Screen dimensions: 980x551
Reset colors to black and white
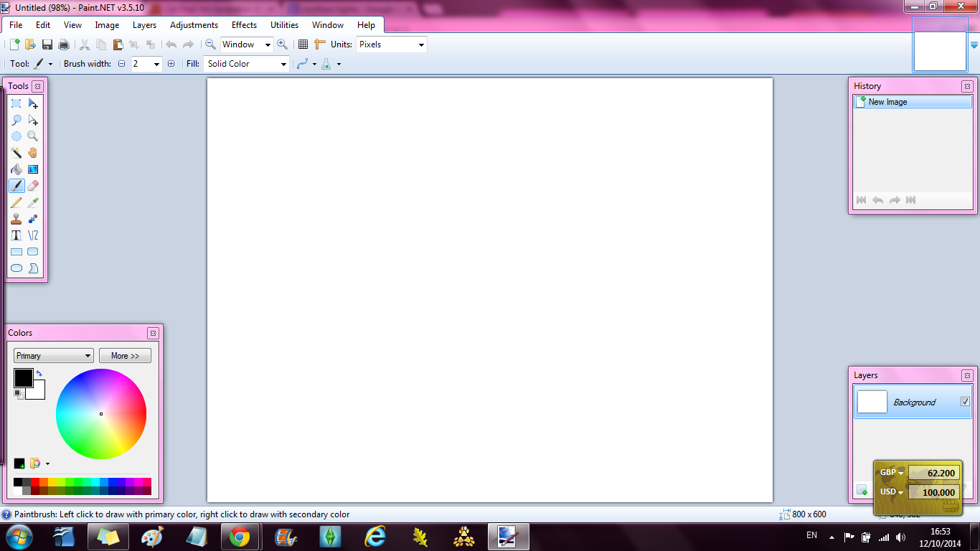[x=19, y=394]
